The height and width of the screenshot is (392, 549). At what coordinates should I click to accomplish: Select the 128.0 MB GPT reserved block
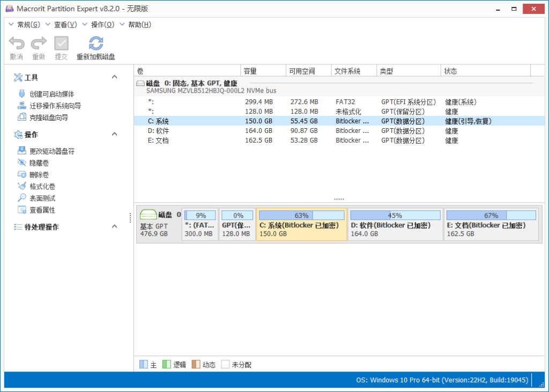click(238, 224)
